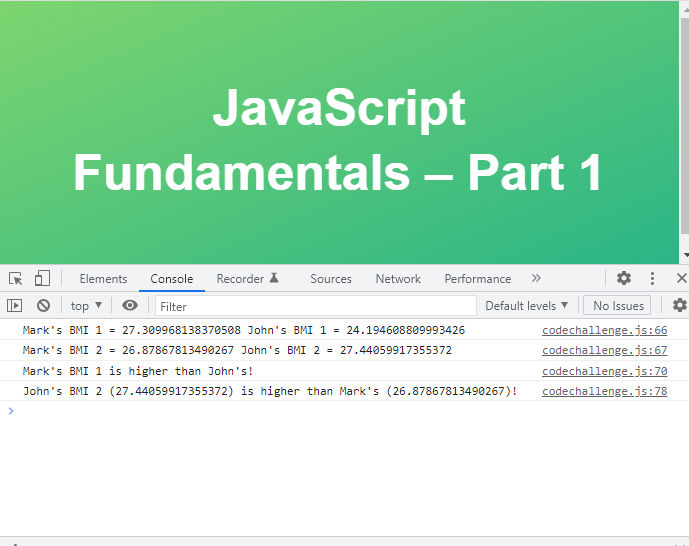Image resolution: width=689 pixels, height=546 pixels.
Task: Open DevTools settings gear icon
Action: [624, 278]
